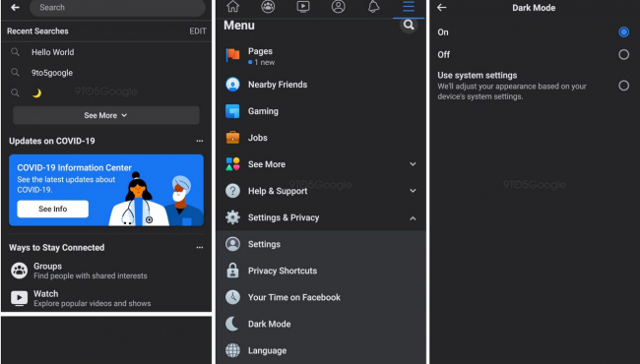Focus the Search input field
640x364 pixels.
tap(117, 8)
